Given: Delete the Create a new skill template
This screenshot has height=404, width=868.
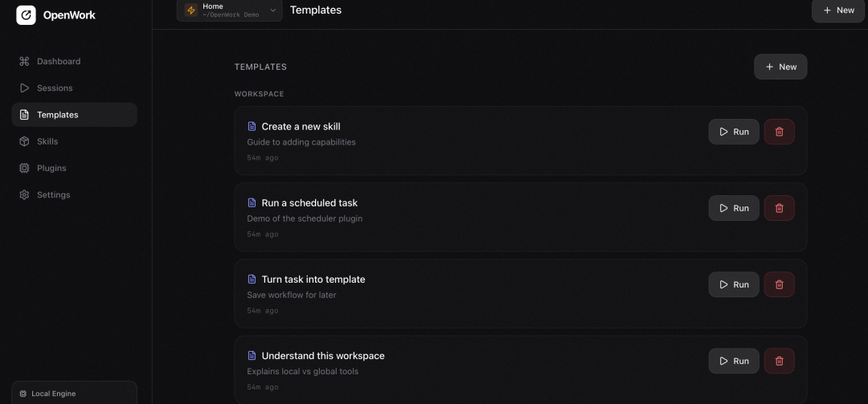Looking at the screenshot, I should click(779, 132).
